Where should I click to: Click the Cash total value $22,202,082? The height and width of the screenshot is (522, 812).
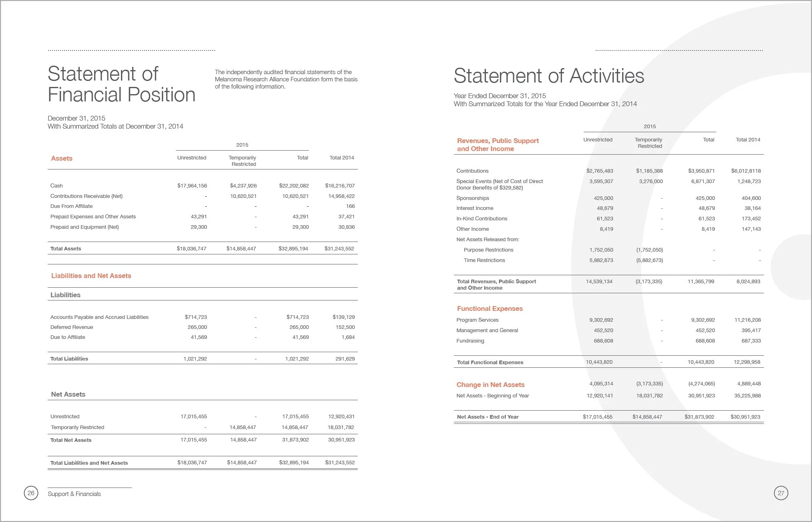click(x=294, y=186)
